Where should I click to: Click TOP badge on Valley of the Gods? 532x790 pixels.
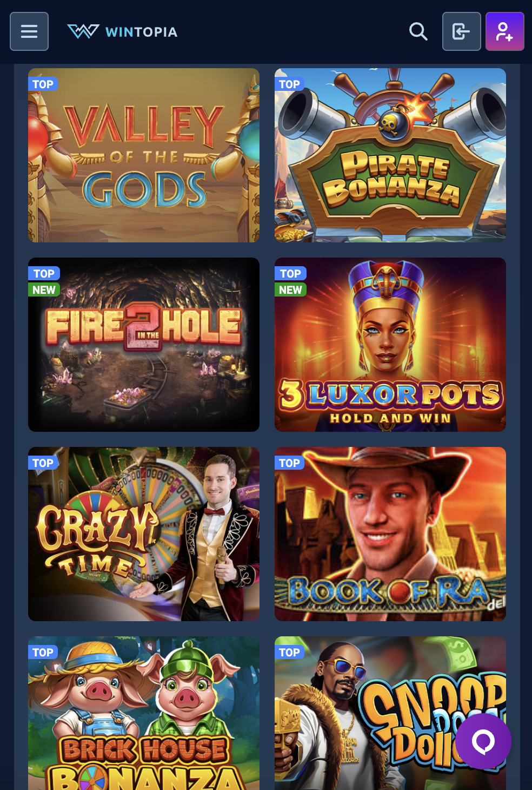click(x=43, y=84)
